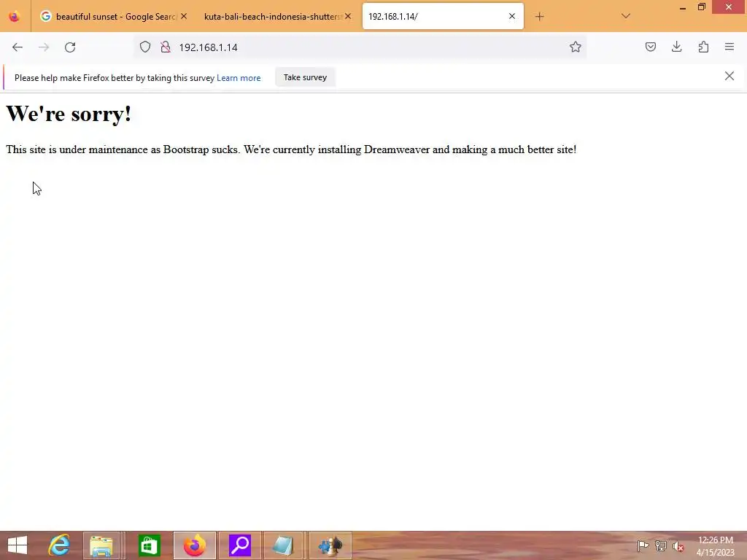Viewport: 747px width, 560px height.
Task: Launch Internet Explorer from taskbar
Action: pos(59,545)
